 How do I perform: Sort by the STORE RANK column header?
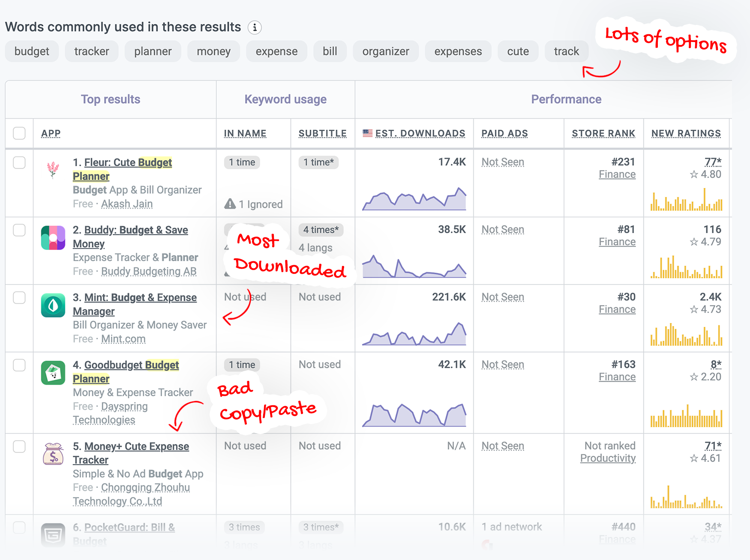(x=603, y=133)
